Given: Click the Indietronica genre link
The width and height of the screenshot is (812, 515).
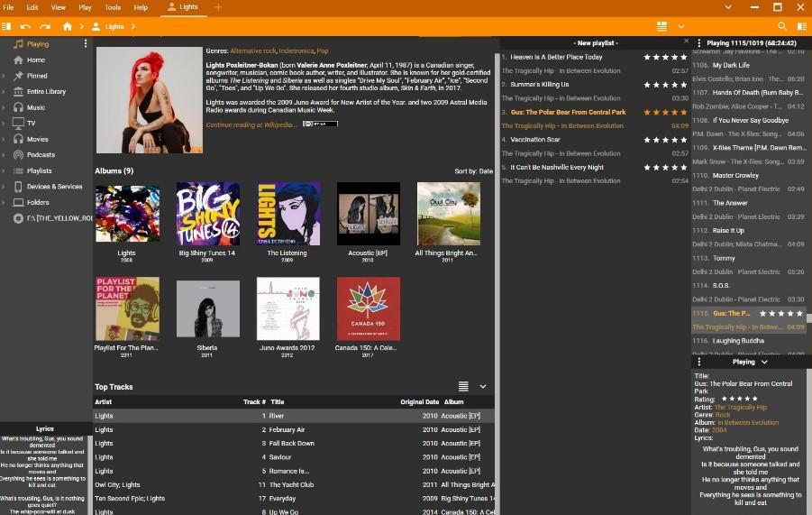Looking at the screenshot, I should coord(297,51).
